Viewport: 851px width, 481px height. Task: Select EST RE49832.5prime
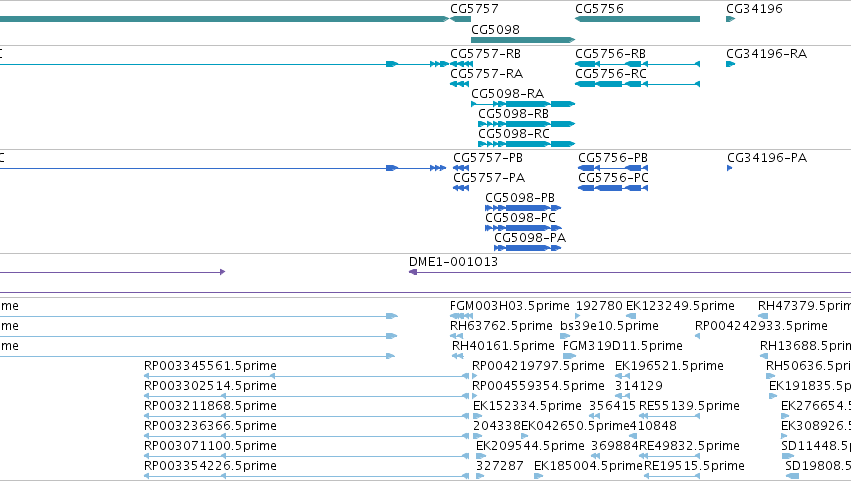(689, 446)
